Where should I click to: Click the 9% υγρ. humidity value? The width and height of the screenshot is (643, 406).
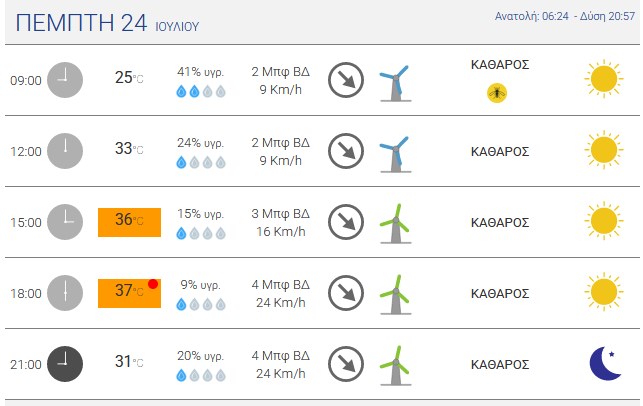pos(201,284)
